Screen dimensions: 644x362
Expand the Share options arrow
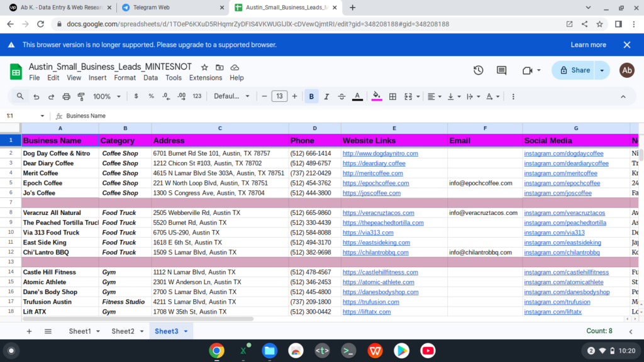coord(602,70)
